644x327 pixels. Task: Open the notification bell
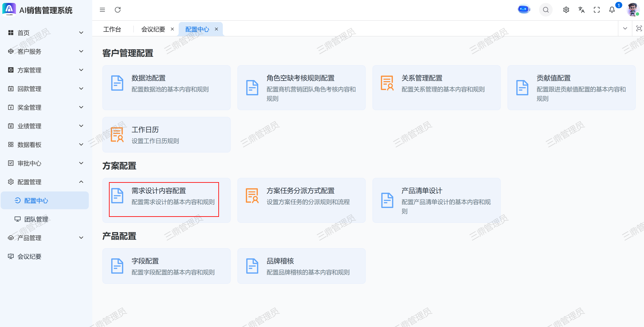tap(612, 10)
